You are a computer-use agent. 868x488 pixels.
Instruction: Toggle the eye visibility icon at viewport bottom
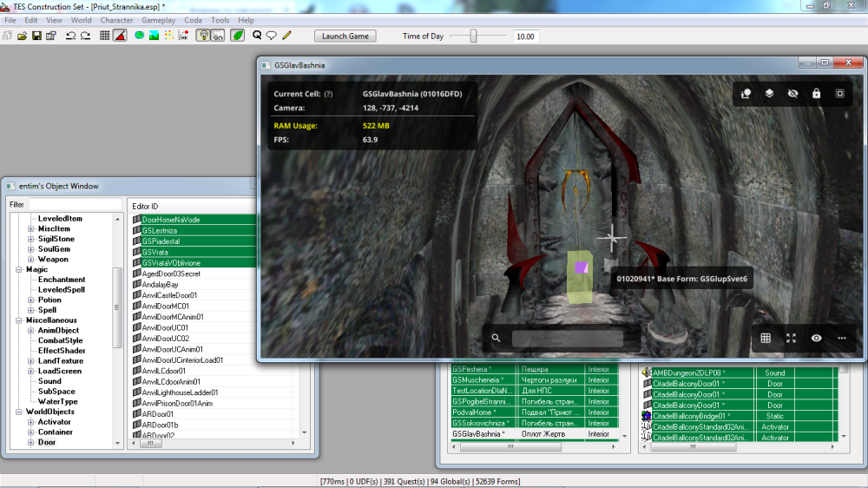[817, 338]
